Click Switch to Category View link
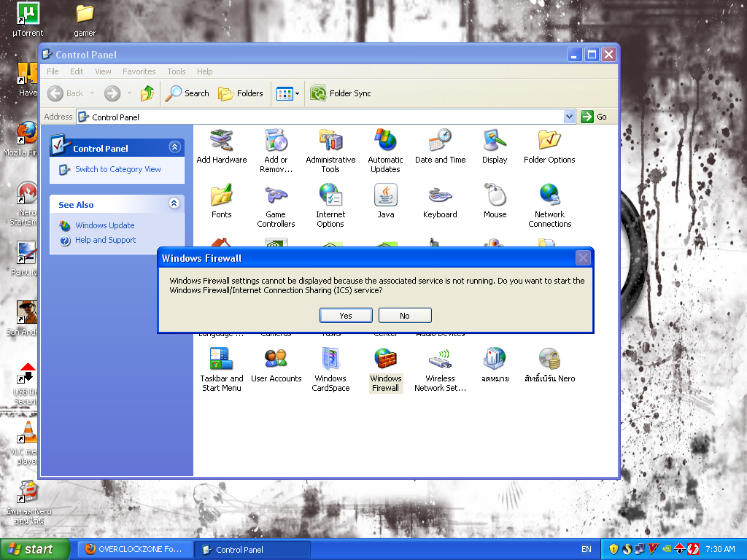 117,169
